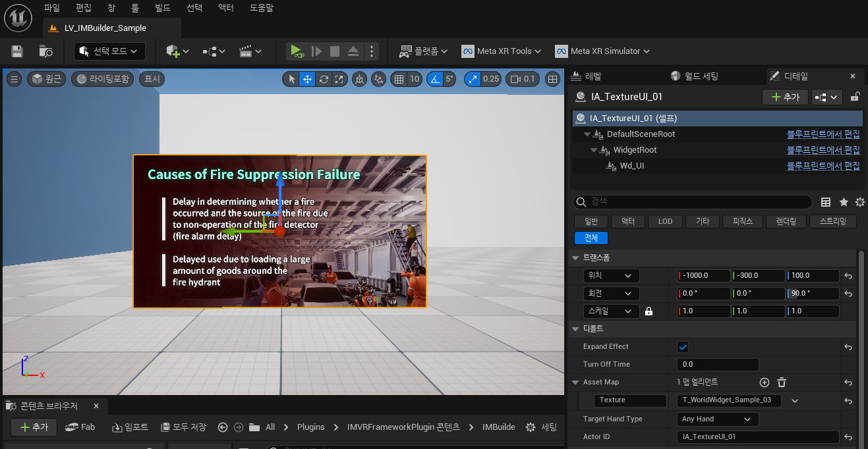Switch to the 월드 세팅 tab
This screenshot has height=449, width=868.
pyautogui.click(x=695, y=76)
